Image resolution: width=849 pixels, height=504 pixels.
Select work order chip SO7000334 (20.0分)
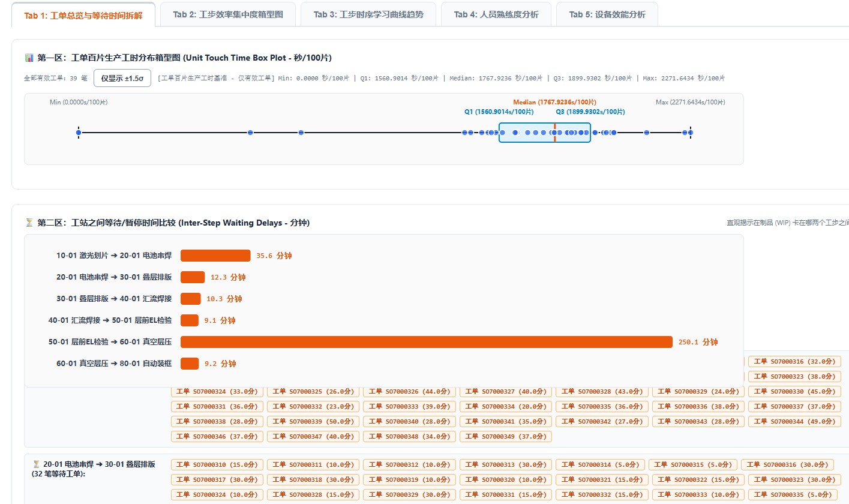click(506, 407)
